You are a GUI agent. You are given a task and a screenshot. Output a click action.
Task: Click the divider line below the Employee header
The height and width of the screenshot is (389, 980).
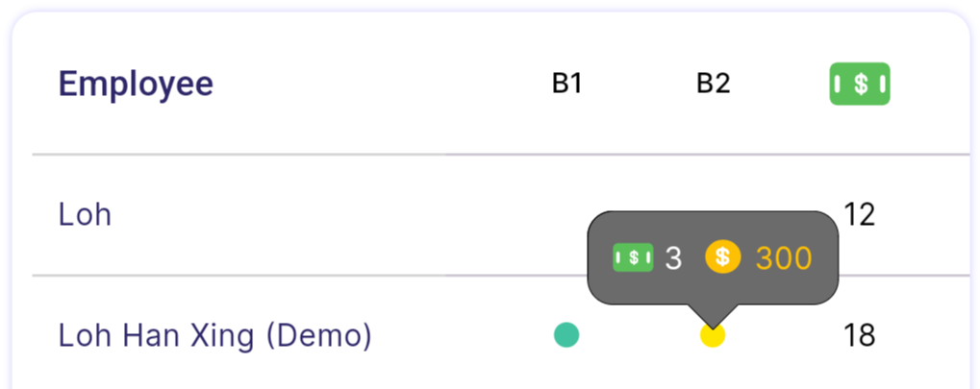tap(289, 154)
